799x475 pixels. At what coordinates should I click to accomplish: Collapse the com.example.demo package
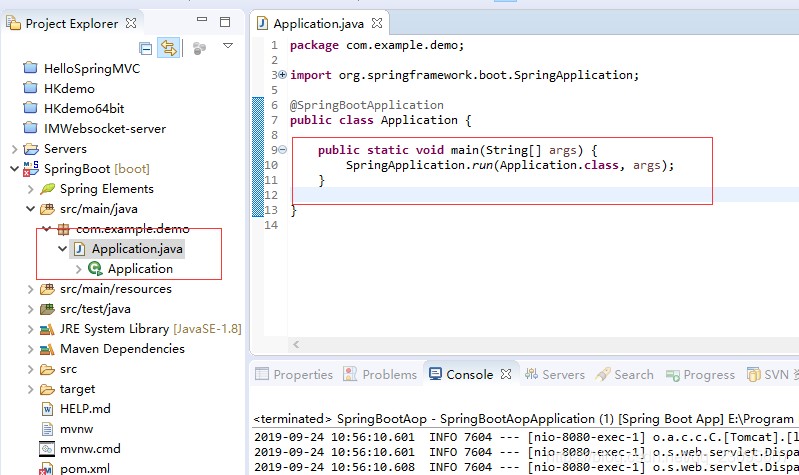[46, 229]
